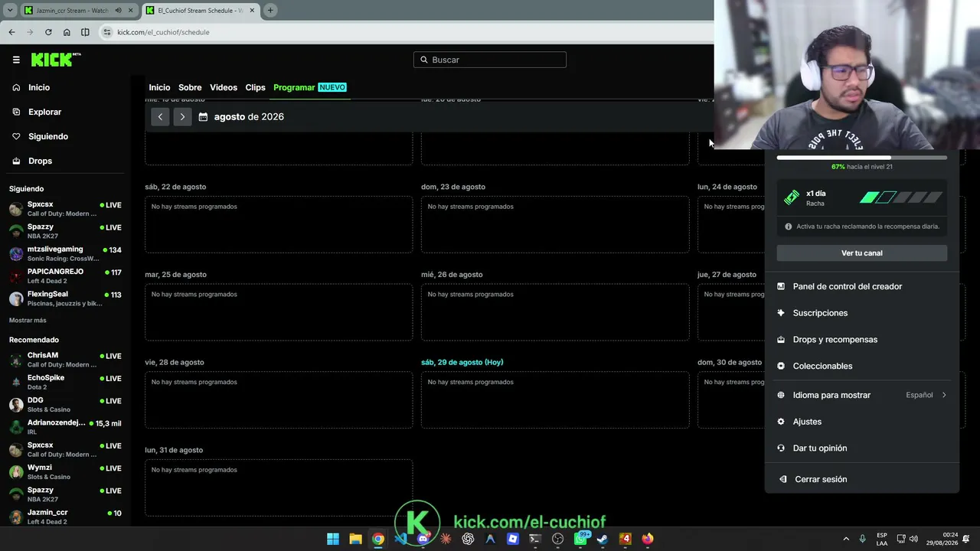This screenshot has height=551, width=980.
Task: Open Wymzi recommended channel
Action: point(66,471)
